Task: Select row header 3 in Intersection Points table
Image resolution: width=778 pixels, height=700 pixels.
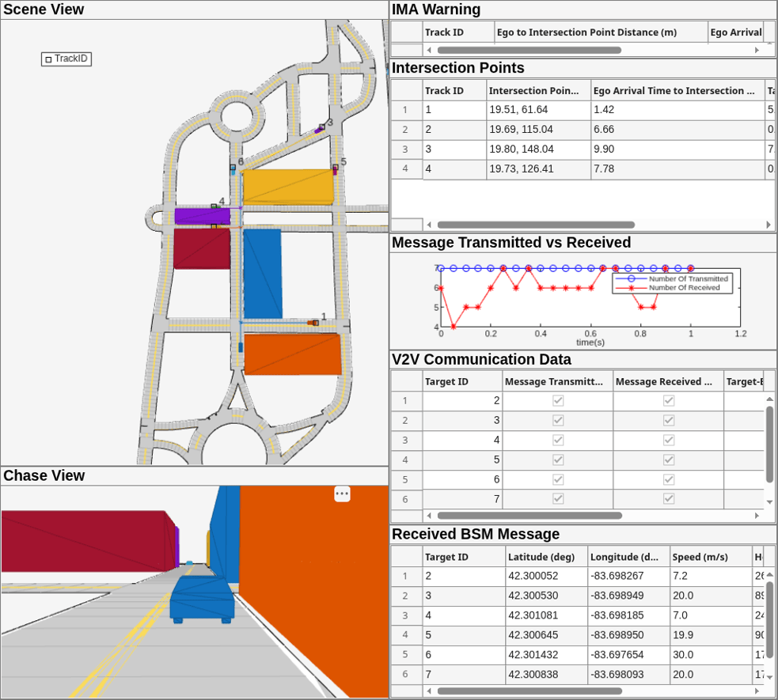Action: (406, 149)
